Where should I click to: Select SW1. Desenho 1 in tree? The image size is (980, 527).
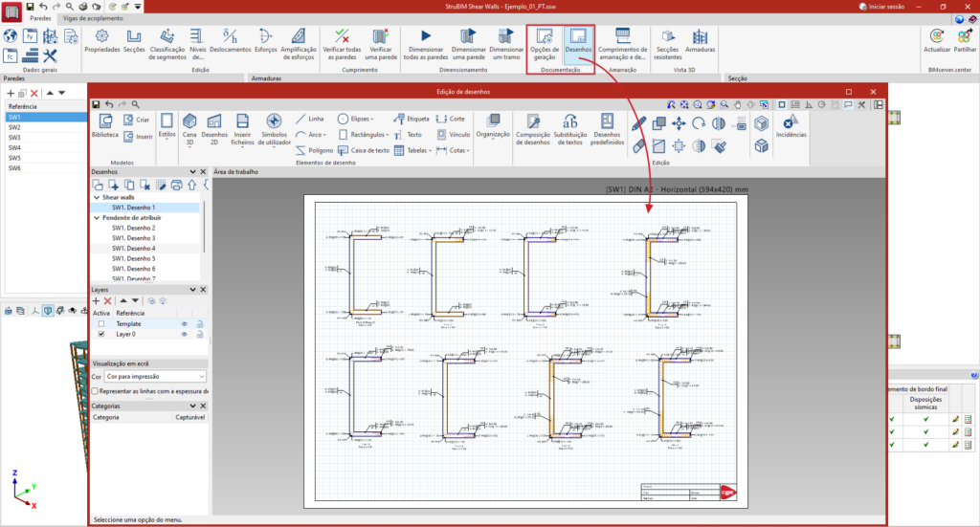pos(133,208)
